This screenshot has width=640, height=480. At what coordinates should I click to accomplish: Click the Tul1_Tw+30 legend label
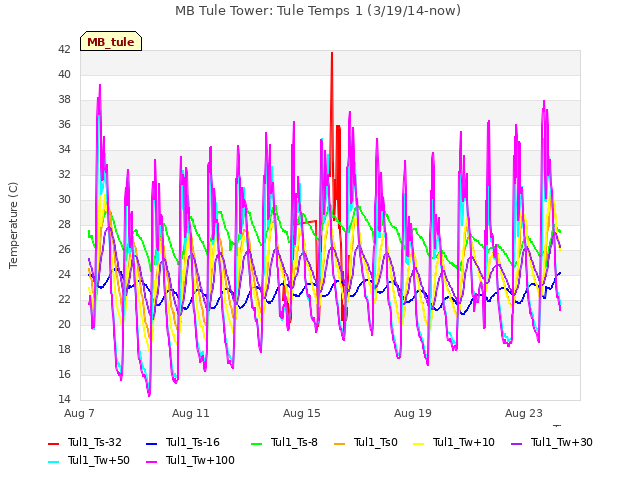click(x=562, y=442)
